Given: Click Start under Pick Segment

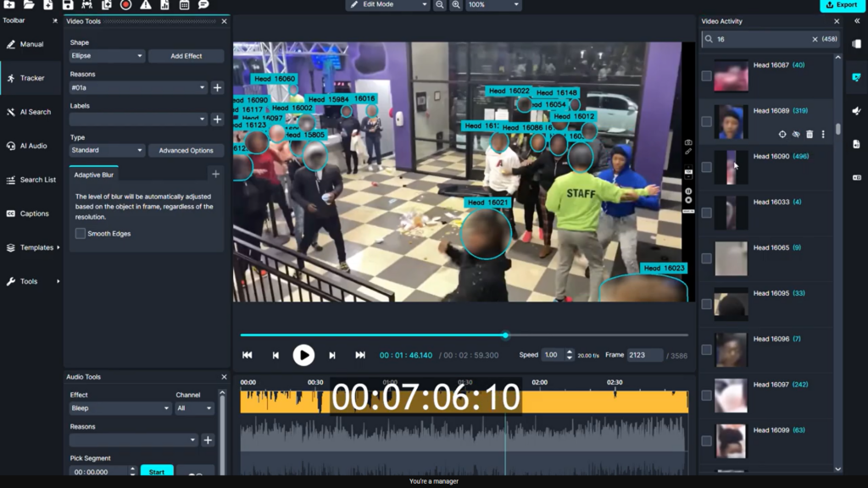Looking at the screenshot, I should click(157, 471).
